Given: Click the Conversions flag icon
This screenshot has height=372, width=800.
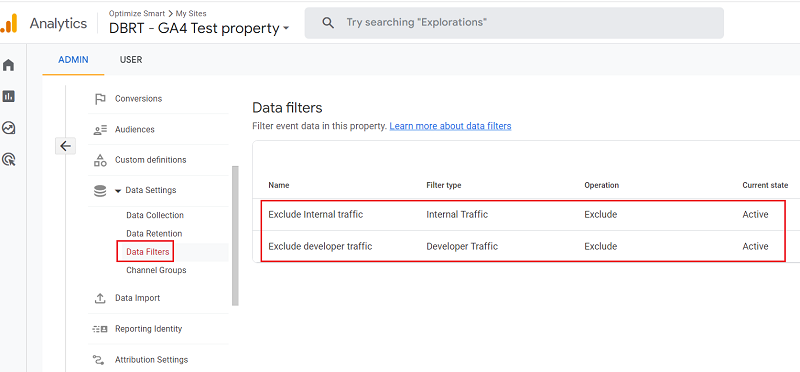Looking at the screenshot, I should pos(100,99).
